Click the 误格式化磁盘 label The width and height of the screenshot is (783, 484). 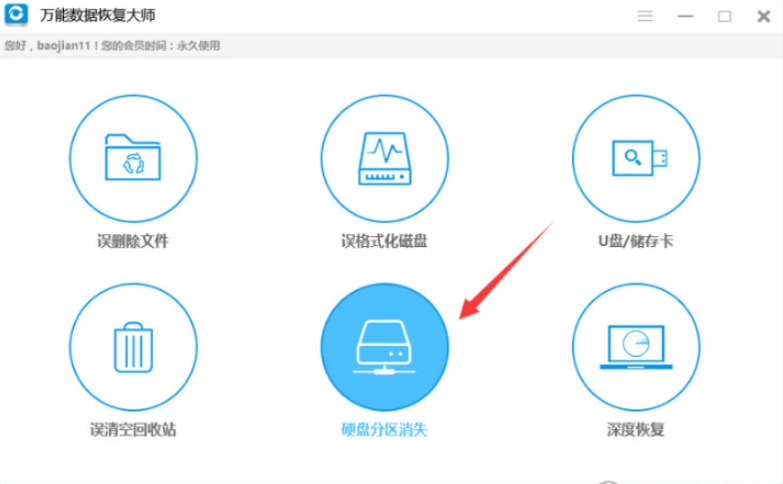(384, 241)
